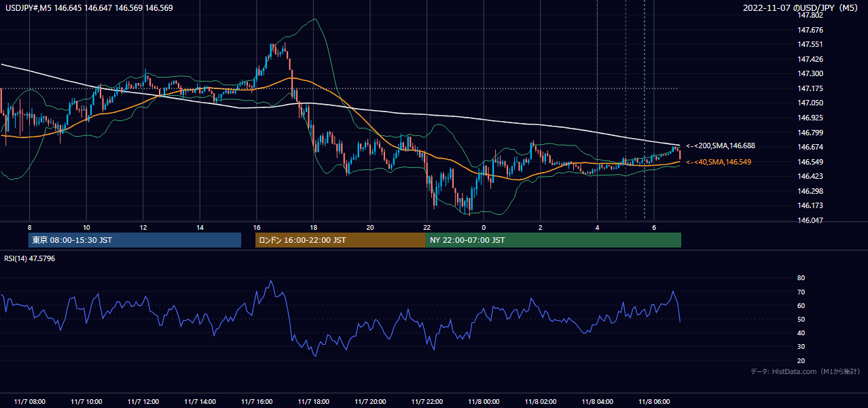Click hour label 6 under the price chart
This screenshot has width=868, height=408.
pyautogui.click(x=654, y=227)
